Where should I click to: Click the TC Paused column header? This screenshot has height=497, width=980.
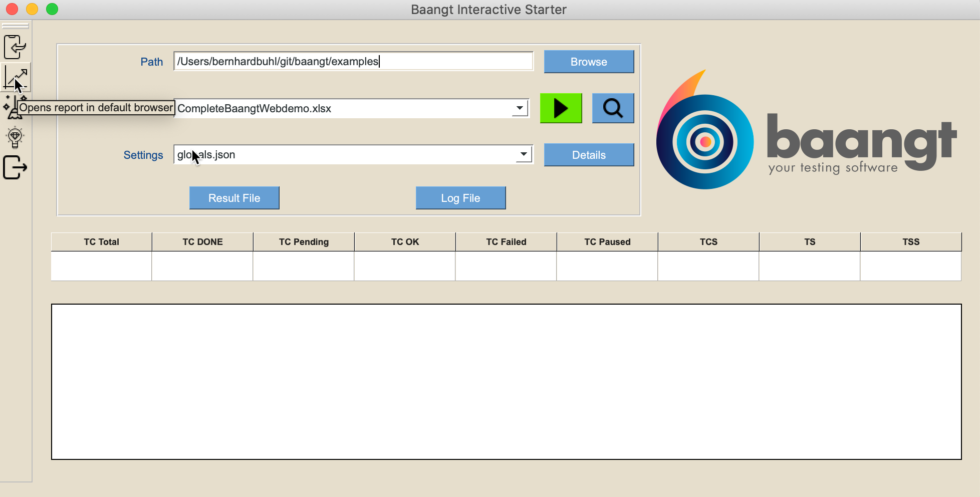pyautogui.click(x=607, y=241)
